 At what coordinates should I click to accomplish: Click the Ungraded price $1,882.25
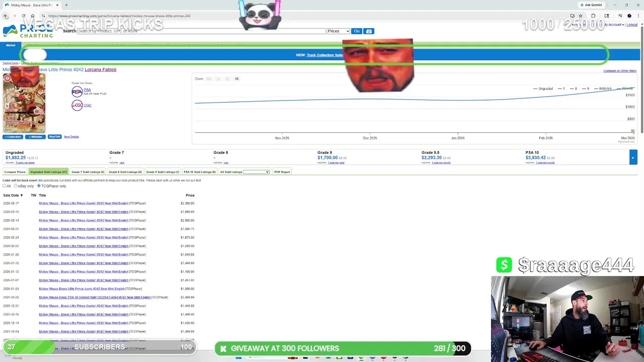pyautogui.click(x=15, y=157)
